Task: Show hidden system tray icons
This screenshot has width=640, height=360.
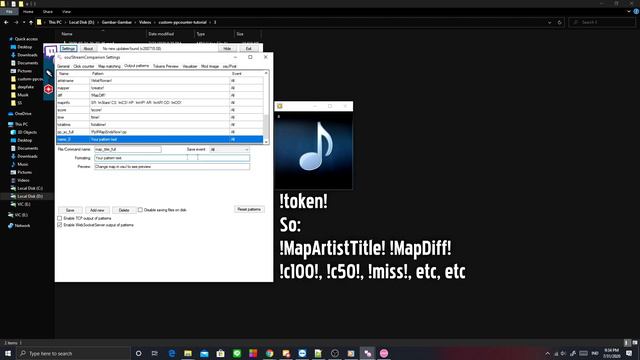Action: tap(547, 353)
